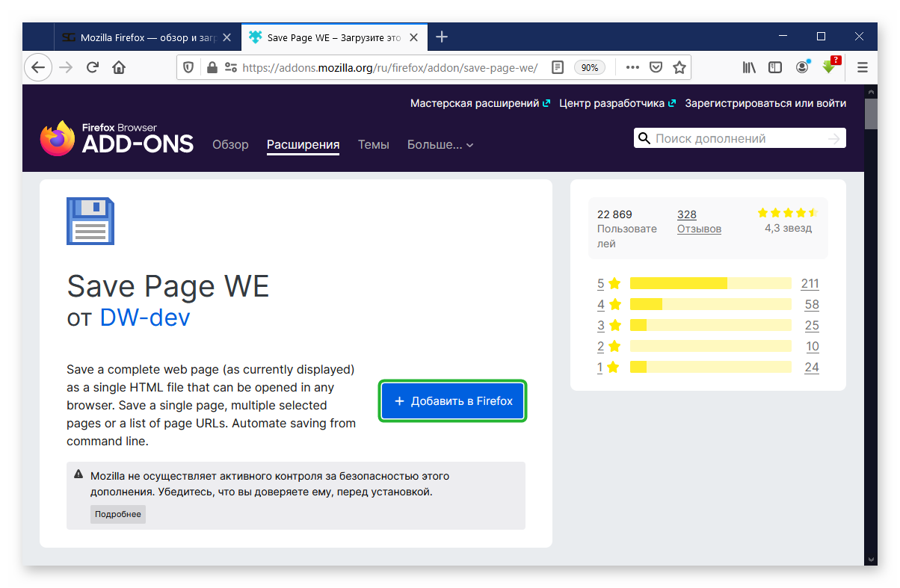Open the Темы navigation item

pos(373,145)
